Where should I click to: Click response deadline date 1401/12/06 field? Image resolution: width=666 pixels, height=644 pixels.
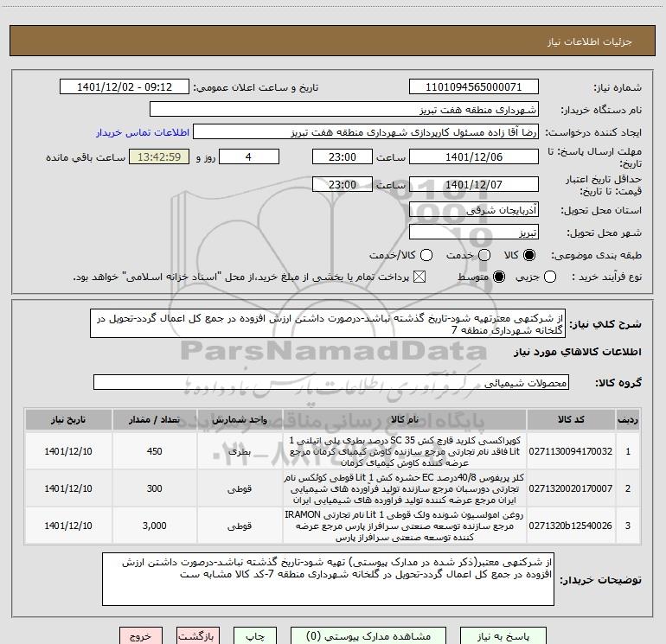(x=474, y=157)
